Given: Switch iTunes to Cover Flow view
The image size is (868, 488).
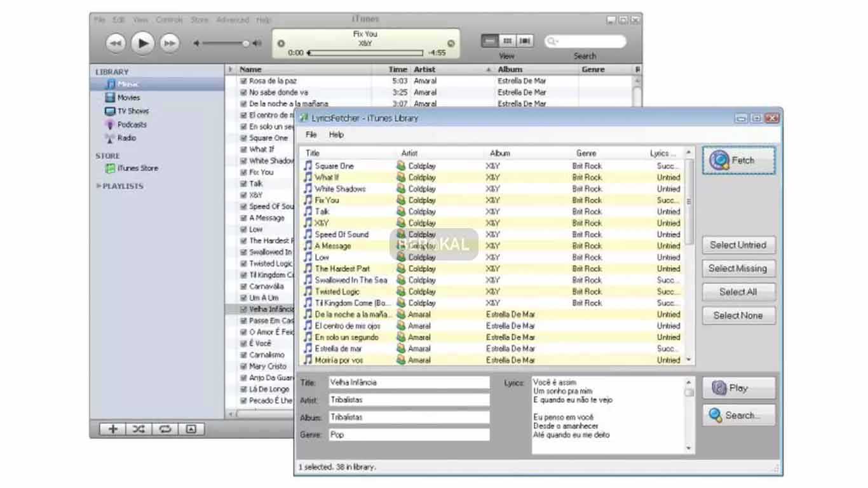Looking at the screenshot, I should point(524,41).
